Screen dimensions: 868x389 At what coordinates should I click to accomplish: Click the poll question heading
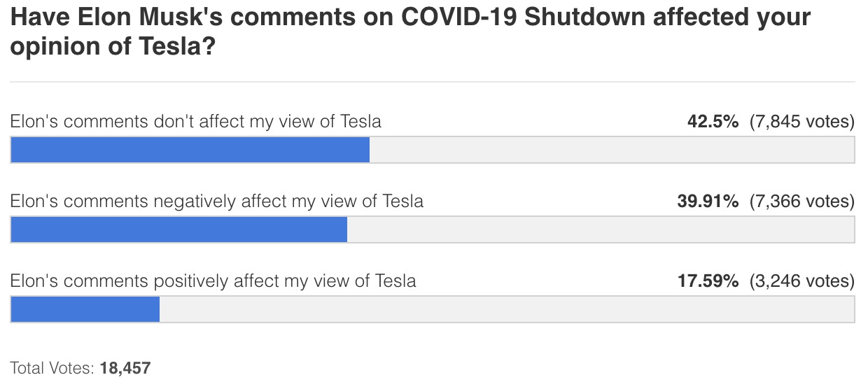pyautogui.click(x=410, y=31)
